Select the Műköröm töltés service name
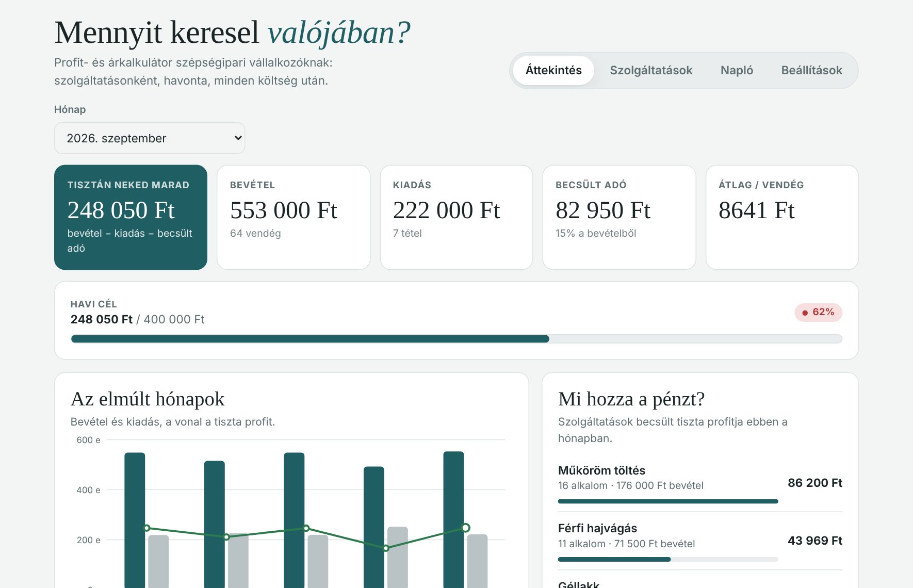 click(x=601, y=470)
